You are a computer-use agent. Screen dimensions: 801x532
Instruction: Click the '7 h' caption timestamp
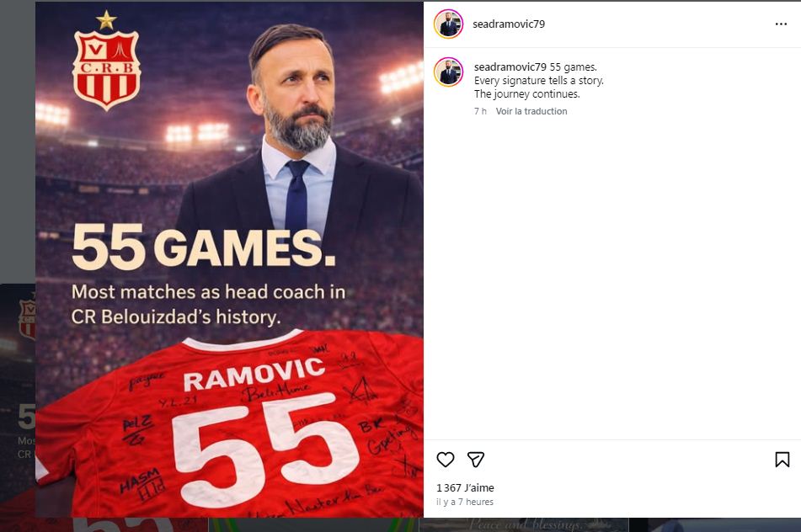pos(480,111)
